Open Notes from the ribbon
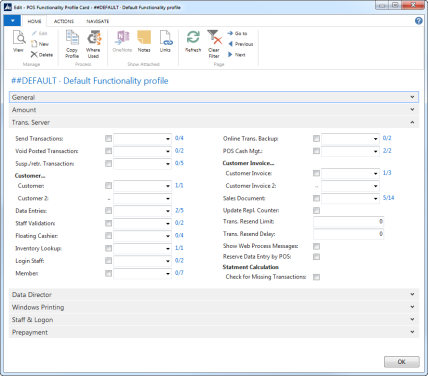Screen dimensions: 428x376 [144, 38]
